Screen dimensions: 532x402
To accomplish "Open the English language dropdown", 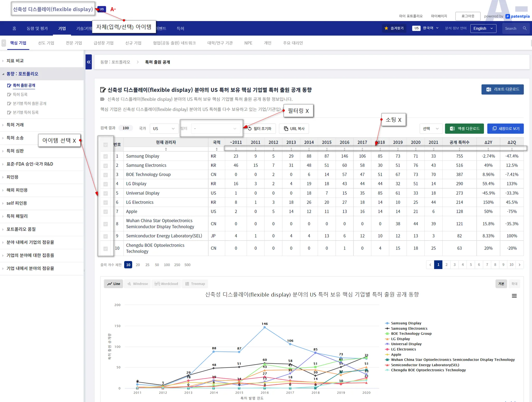I will [483, 28].
